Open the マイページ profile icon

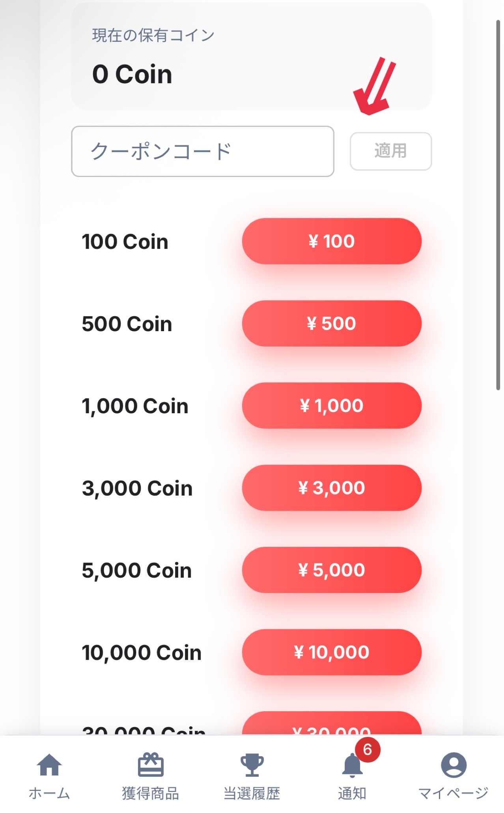[x=454, y=765]
